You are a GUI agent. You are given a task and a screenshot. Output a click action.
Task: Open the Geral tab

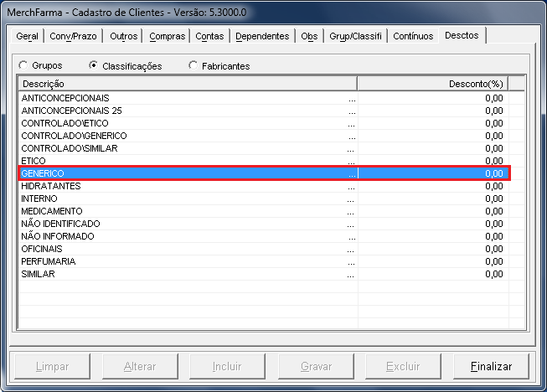28,37
